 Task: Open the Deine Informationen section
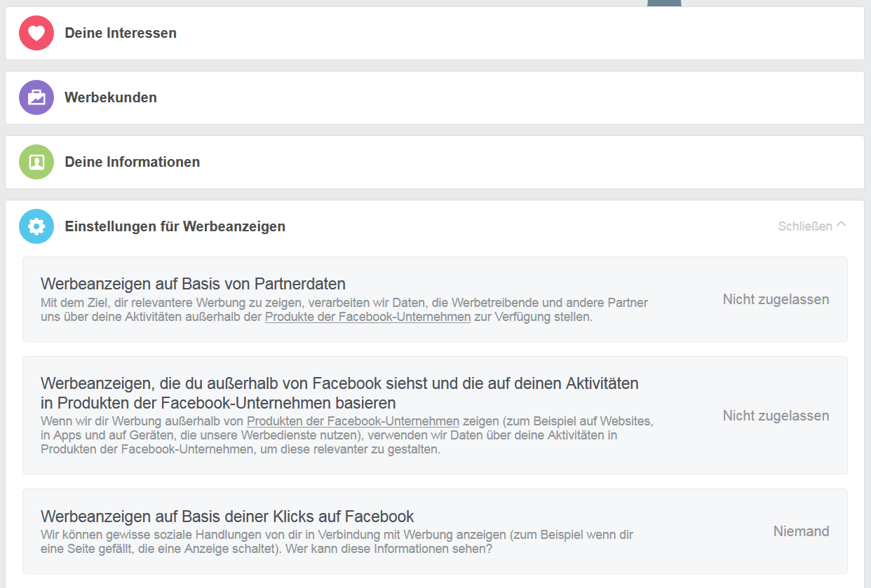tap(133, 162)
